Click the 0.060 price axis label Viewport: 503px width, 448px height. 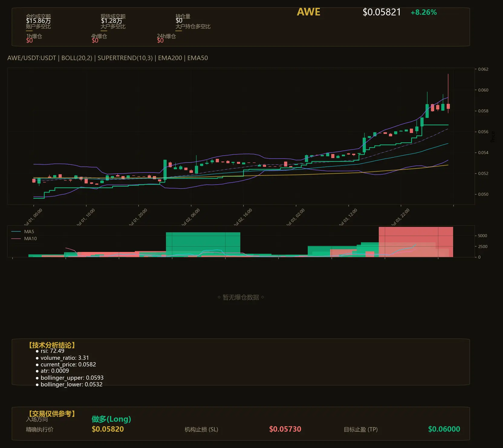pyautogui.click(x=483, y=90)
